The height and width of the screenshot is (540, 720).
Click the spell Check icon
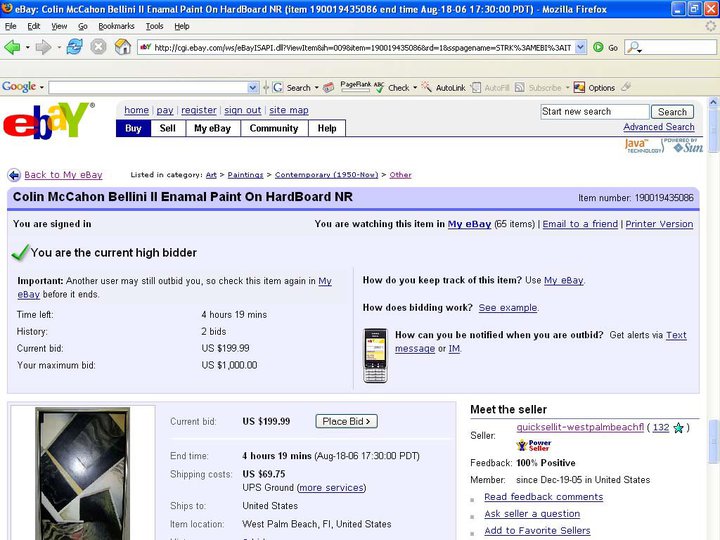[x=379, y=87]
